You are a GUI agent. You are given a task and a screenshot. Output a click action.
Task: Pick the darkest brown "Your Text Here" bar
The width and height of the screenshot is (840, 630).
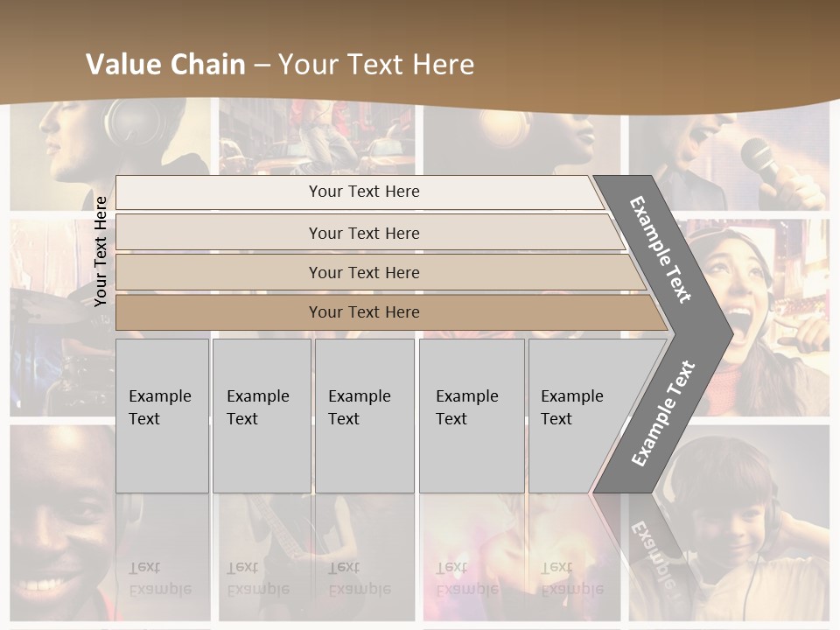(x=364, y=312)
